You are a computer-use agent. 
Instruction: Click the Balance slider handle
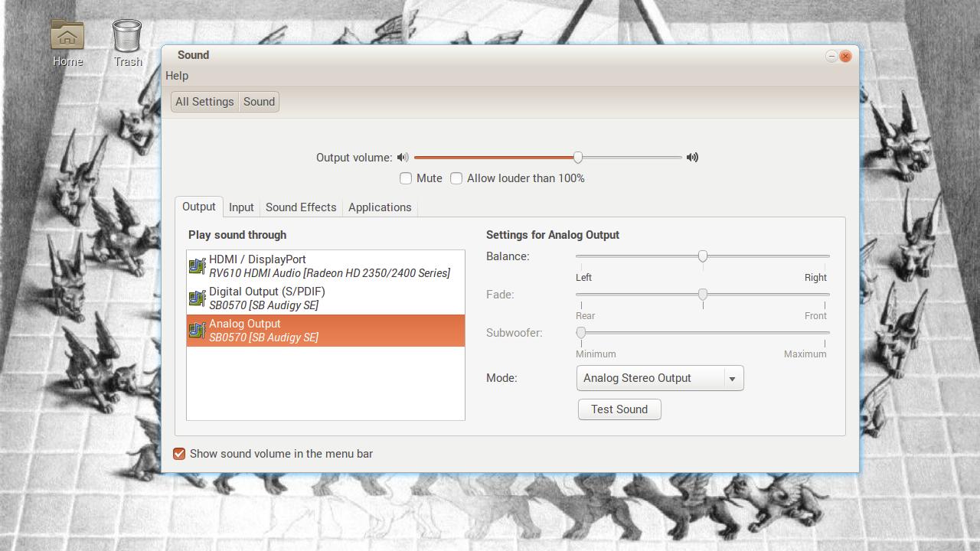pos(703,256)
